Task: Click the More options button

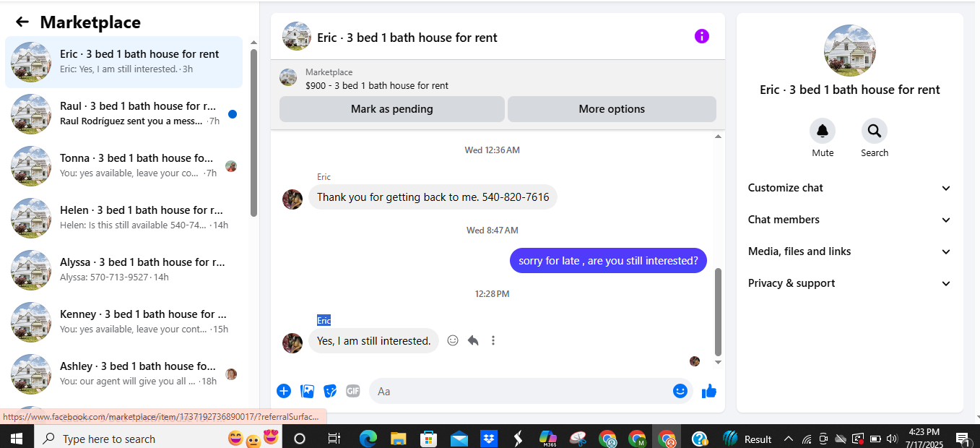Action: click(x=612, y=109)
